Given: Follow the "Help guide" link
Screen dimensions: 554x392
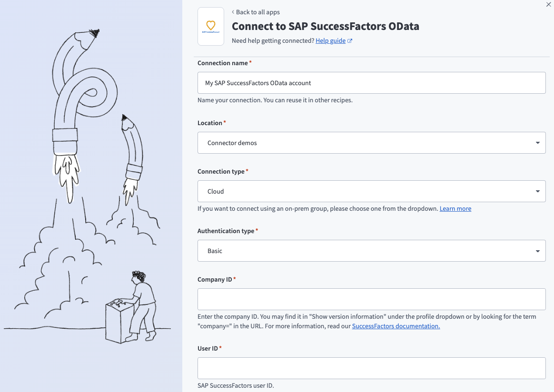Looking at the screenshot, I should (331, 40).
